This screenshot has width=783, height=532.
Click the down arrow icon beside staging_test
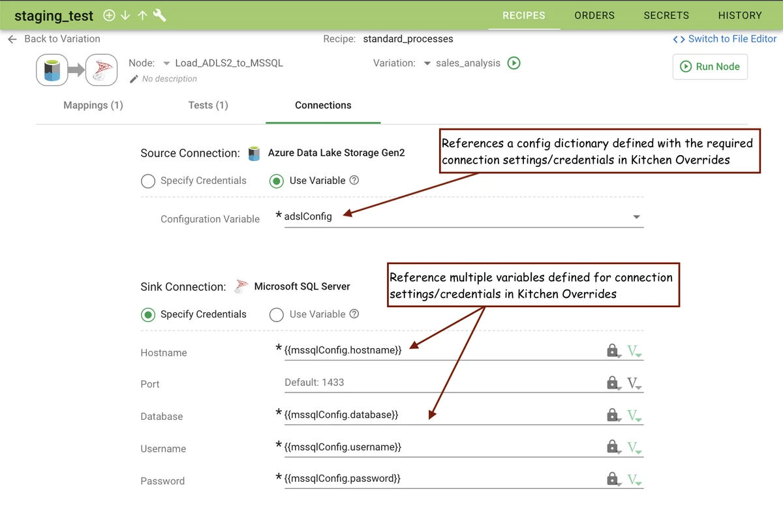tap(125, 16)
